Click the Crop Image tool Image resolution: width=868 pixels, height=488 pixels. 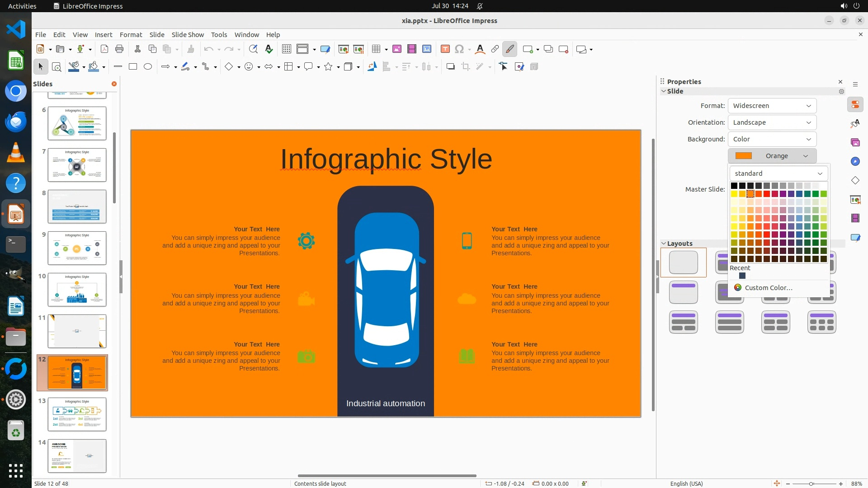point(466,67)
